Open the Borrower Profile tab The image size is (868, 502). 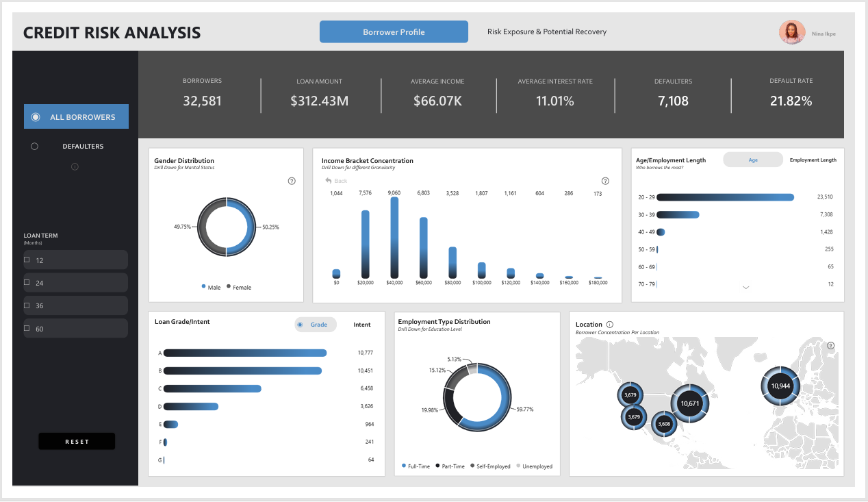(x=394, y=32)
